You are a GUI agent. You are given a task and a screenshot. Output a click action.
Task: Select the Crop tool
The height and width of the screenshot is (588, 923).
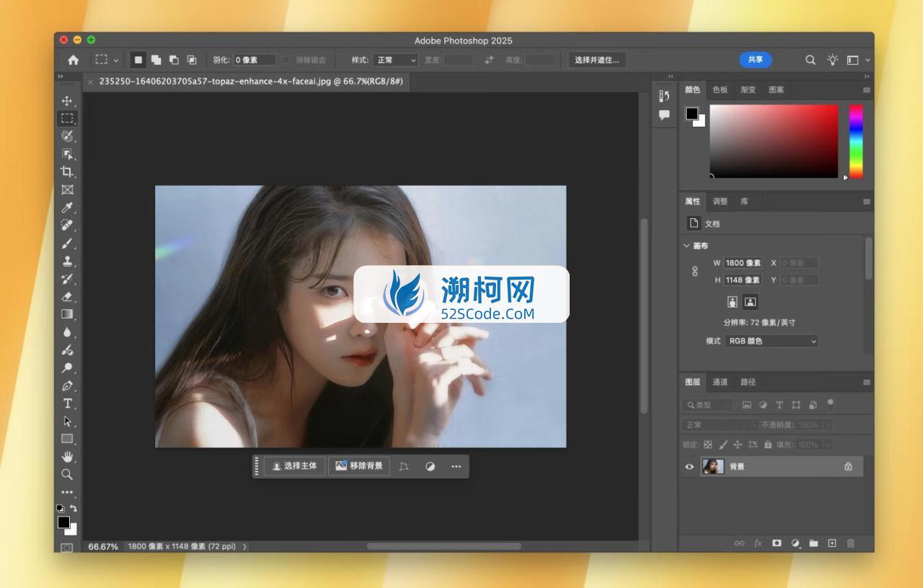coord(67,171)
